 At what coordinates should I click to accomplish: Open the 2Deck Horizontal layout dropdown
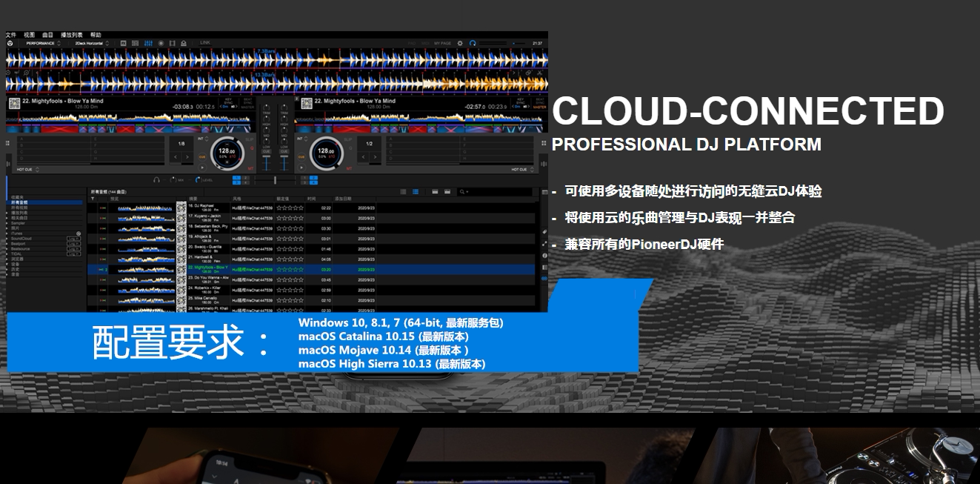pos(92,43)
